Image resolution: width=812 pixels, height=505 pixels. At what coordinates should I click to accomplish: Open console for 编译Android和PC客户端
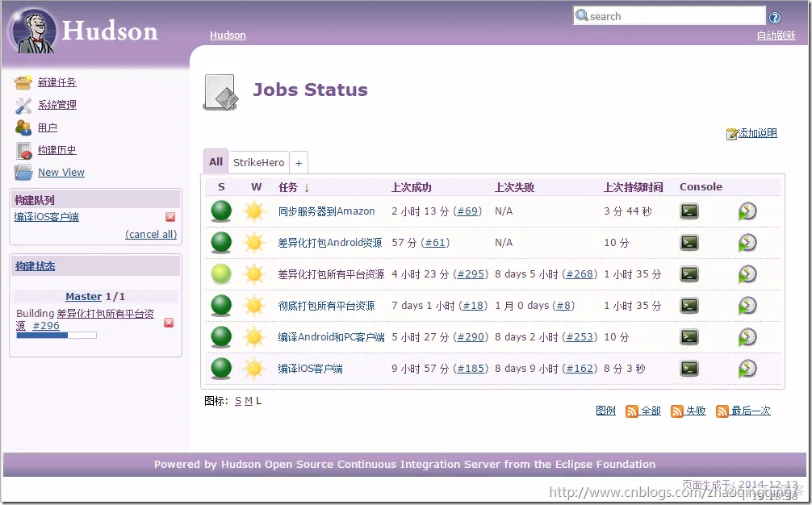(689, 337)
